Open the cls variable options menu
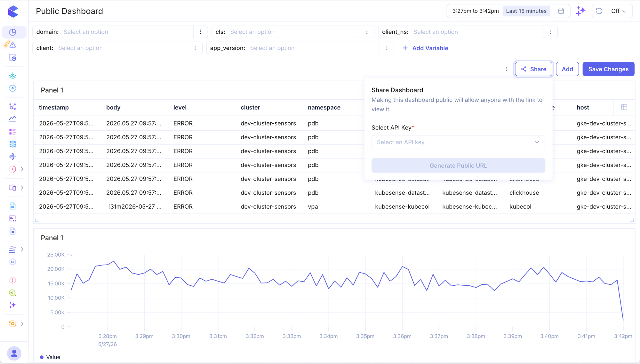 pos(367,32)
